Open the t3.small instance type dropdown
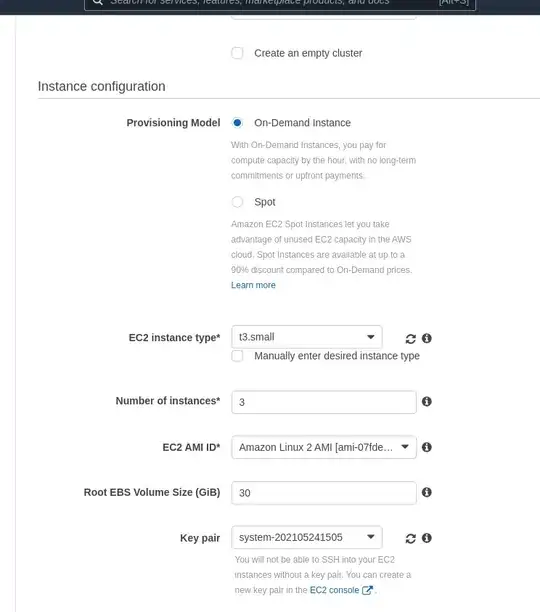 (x=307, y=337)
